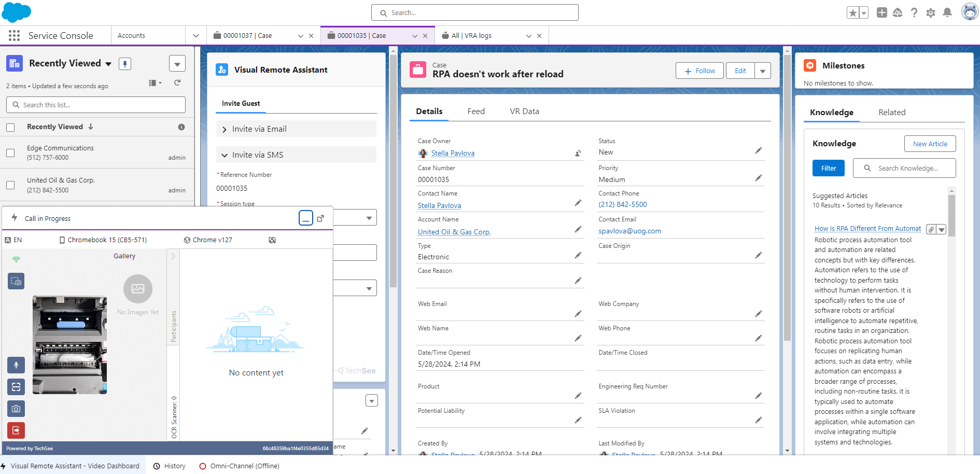Viewport: 980px width, 474px height.
Task: Click the region capture camera icon
Action: click(16, 281)
